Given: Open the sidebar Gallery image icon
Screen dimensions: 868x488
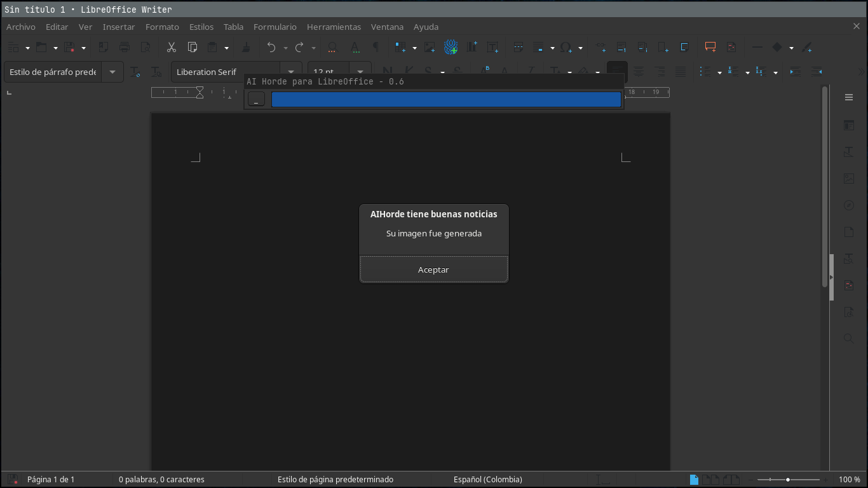Looking at the screenshot, I should click(x=848, y=179).
